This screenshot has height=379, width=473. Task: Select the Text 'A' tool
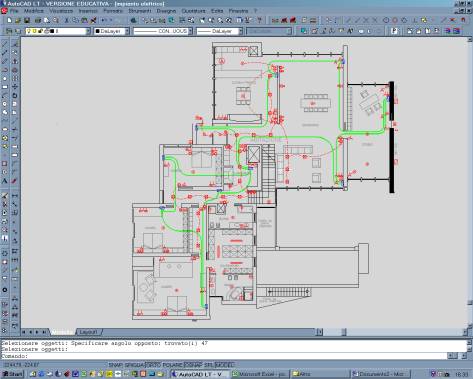(x=5, y=181)
